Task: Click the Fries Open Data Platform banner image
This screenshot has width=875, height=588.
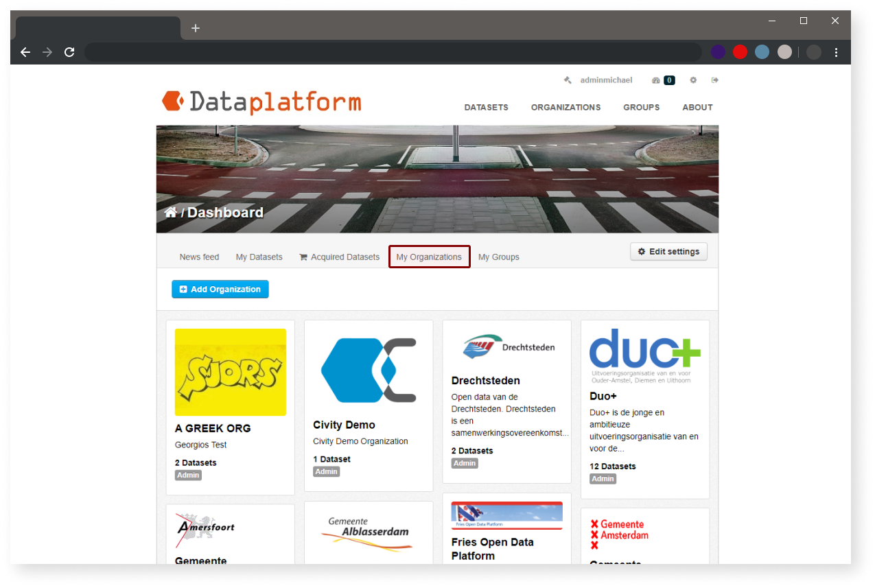Action: [x=507, y=515]
